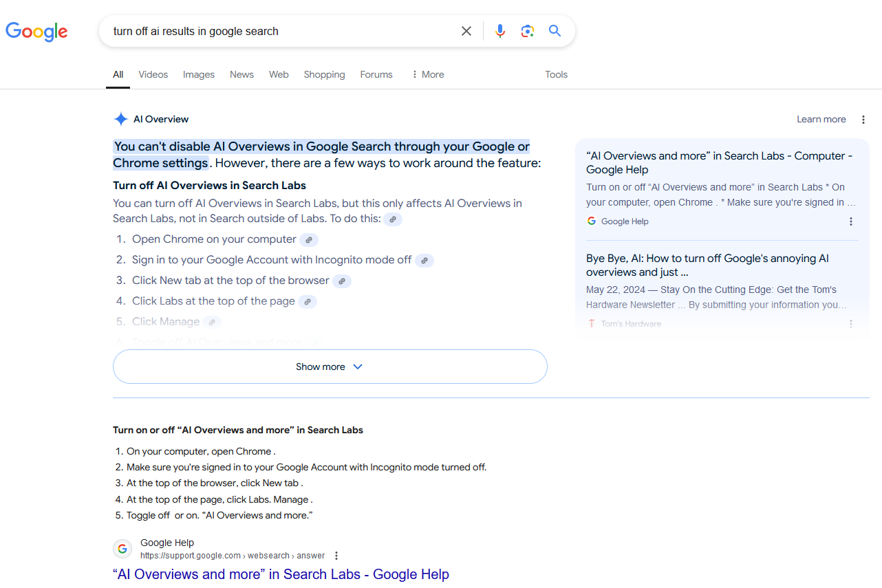Switch to the Web tab

279,74
